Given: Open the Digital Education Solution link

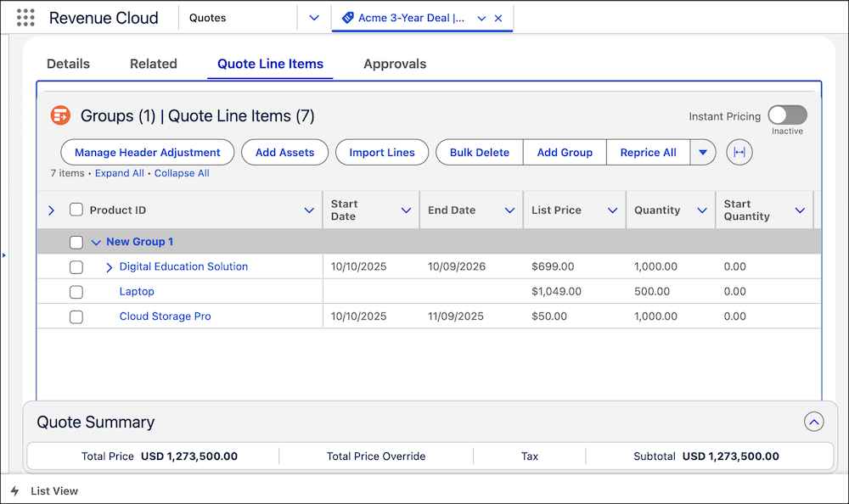Looking at the screenshot, I should tap(183, 267).
